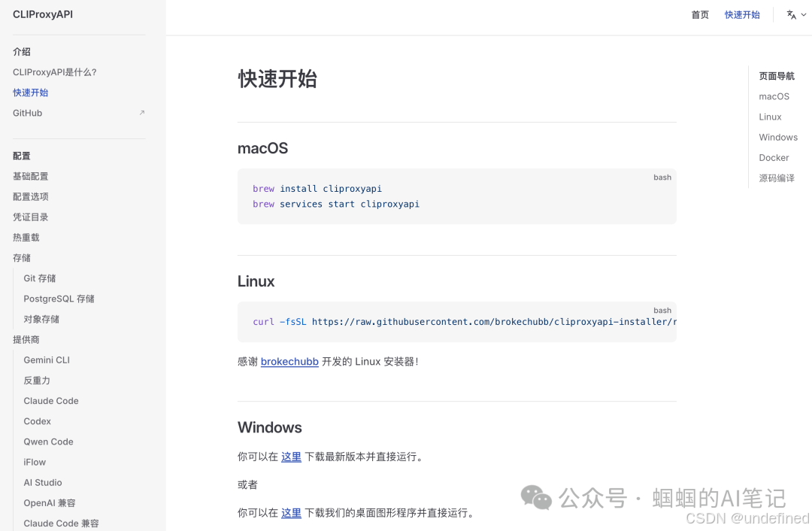Viewport: 812px width, 531px height.
Task: Click the 介绍 sidebar group heading
Action: click(x=22, y=51)
